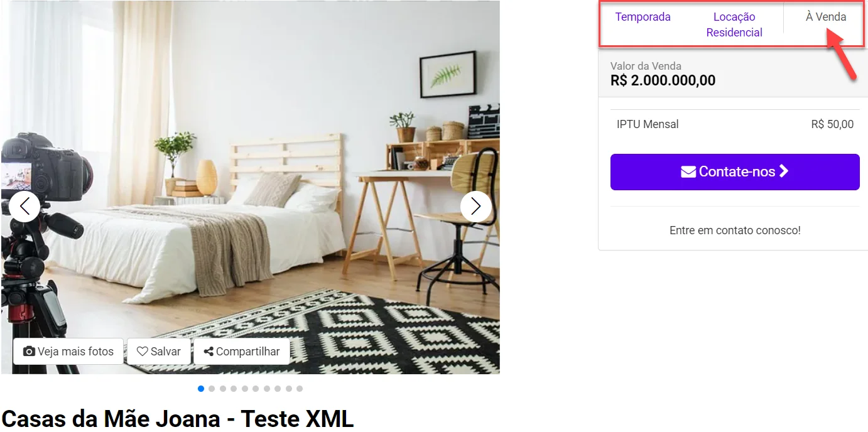Screen dimensions: 868x432
Task: Click the bedroom photo in the carousel
Action: click(x=251, y=187)
